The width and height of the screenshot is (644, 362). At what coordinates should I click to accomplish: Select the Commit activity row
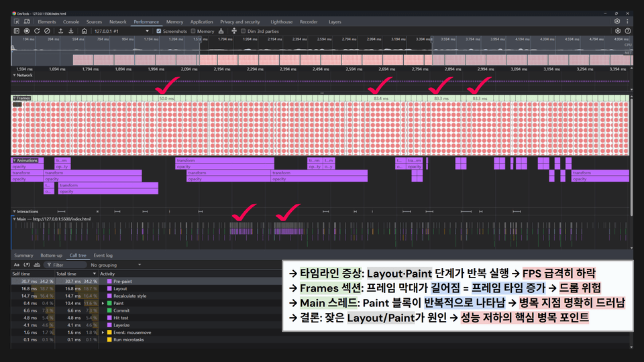click(x=146, y=310)
